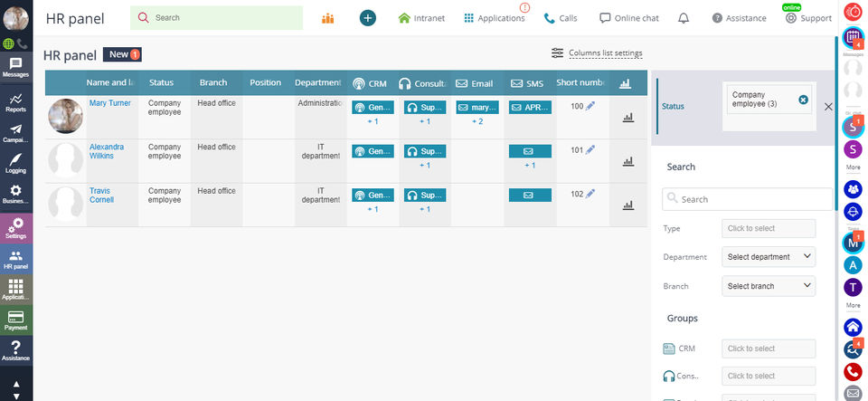868x401 pixels.
Task: Open the envelope icon at right bar bottom
Action: pos(853,393)
